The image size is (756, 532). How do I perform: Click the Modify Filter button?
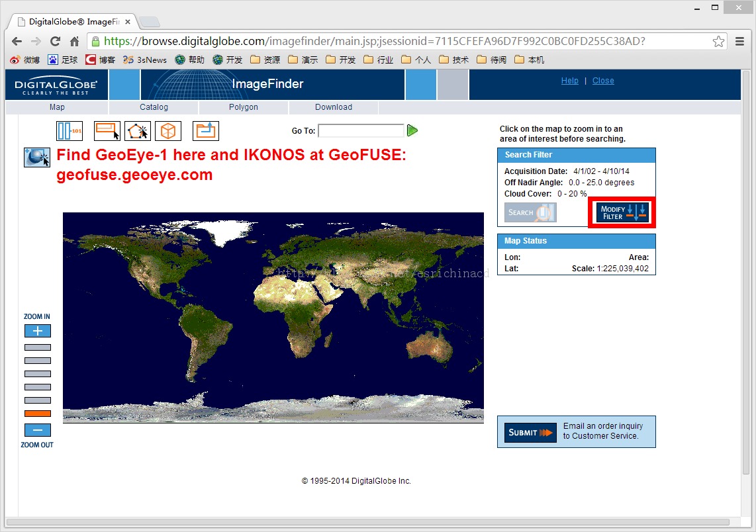(x=622, y=212)
